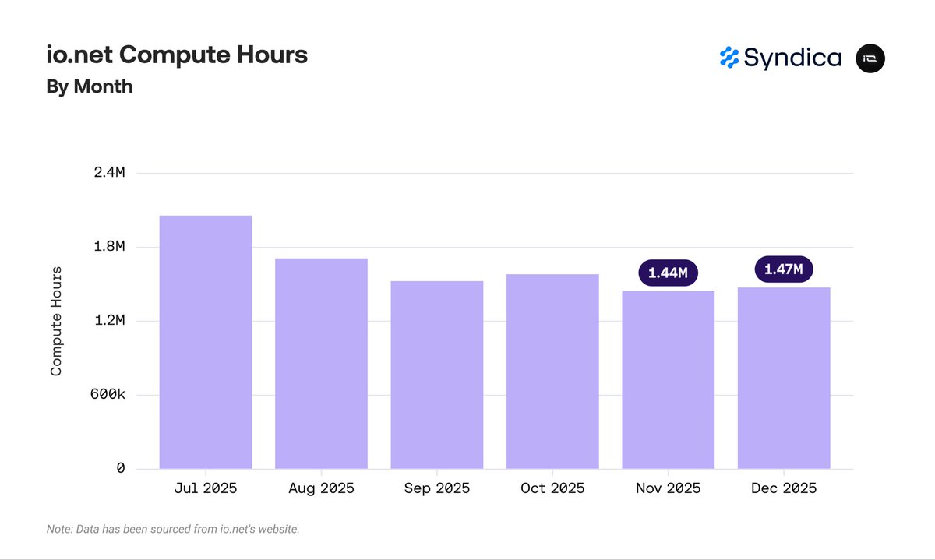Click the 'Nov 2025' axis label
This screenshot has width=935, height=560.
669,488
